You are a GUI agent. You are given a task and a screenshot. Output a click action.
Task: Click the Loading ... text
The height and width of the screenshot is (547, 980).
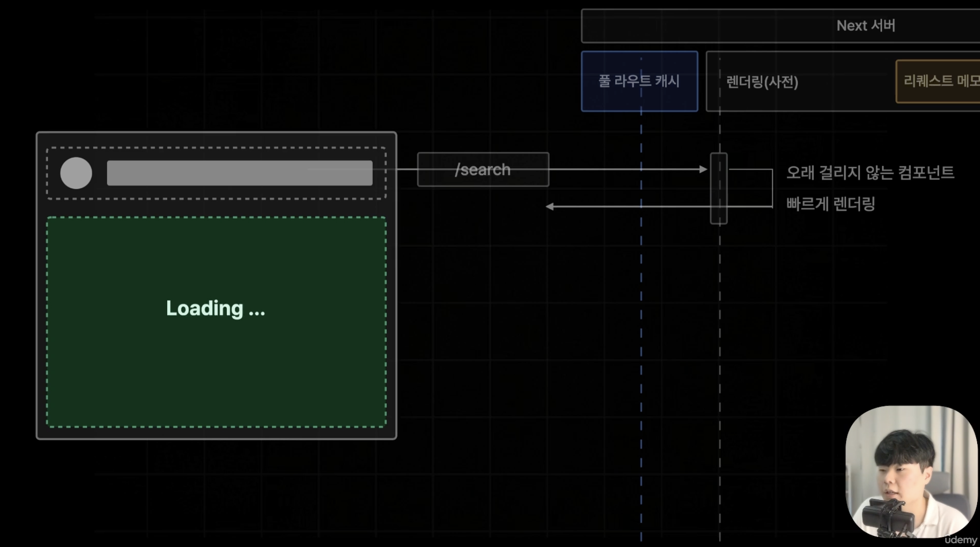click(215, 308)
